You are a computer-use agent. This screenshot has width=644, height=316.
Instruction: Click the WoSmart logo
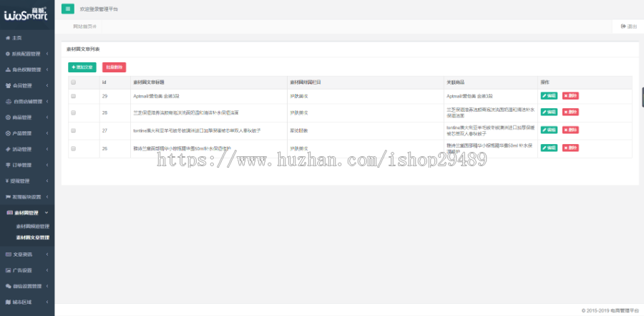(x=26, y=14)
